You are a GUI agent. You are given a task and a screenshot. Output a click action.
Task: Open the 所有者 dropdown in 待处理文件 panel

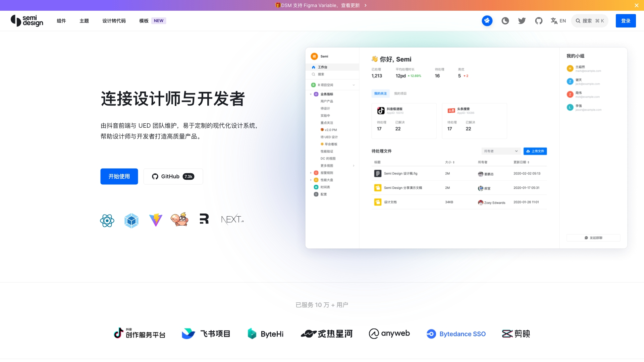point(501,151)
